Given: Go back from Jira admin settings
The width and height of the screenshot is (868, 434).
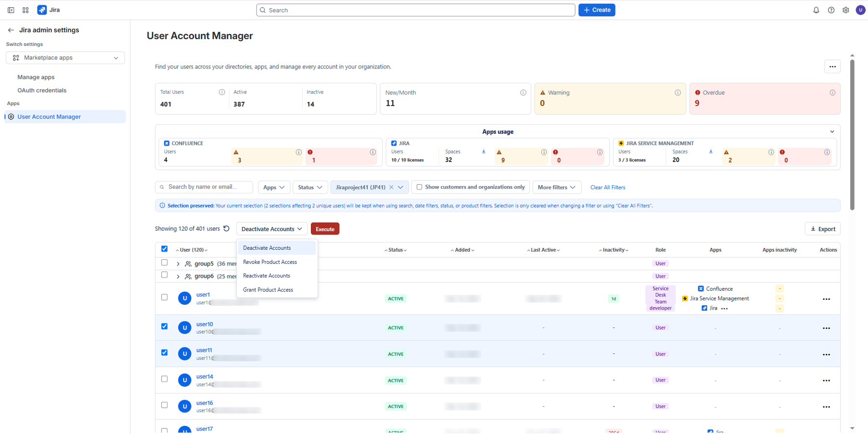Looking at the screenshot, I should click(11, 30).
